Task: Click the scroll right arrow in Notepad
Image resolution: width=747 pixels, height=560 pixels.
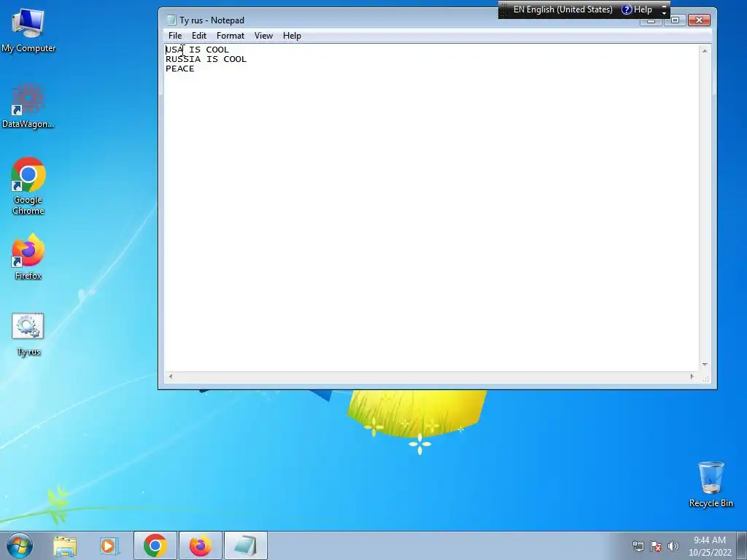Action: 692,377
